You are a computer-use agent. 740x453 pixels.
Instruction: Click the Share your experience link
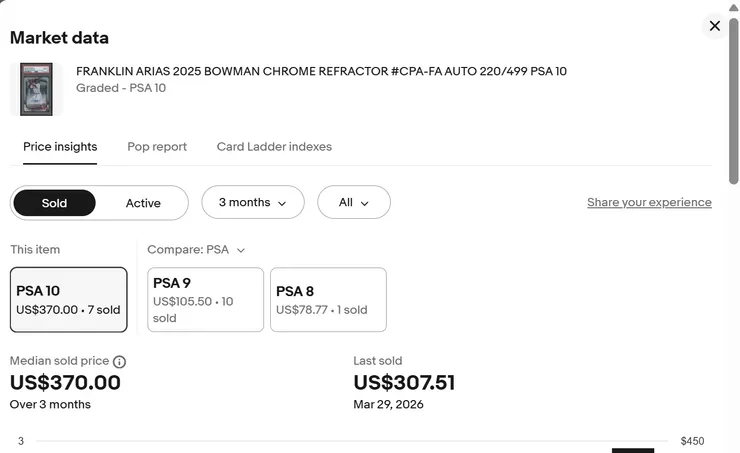(649, 202)
